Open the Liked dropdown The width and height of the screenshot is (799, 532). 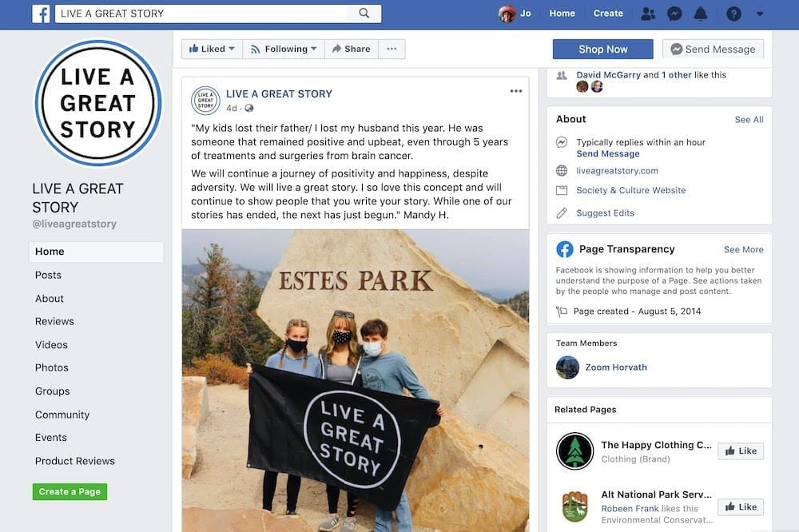pos(212,49)
